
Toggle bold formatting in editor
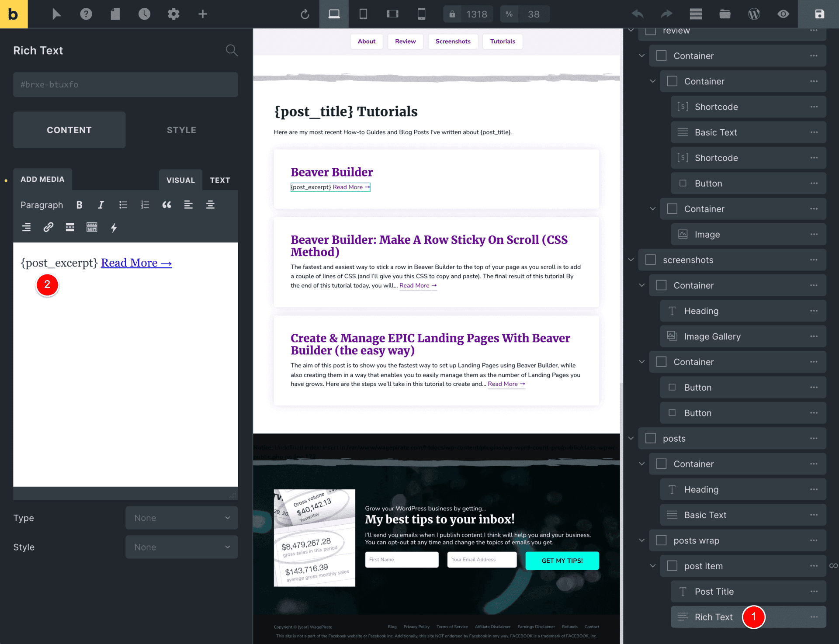[79, 205]
